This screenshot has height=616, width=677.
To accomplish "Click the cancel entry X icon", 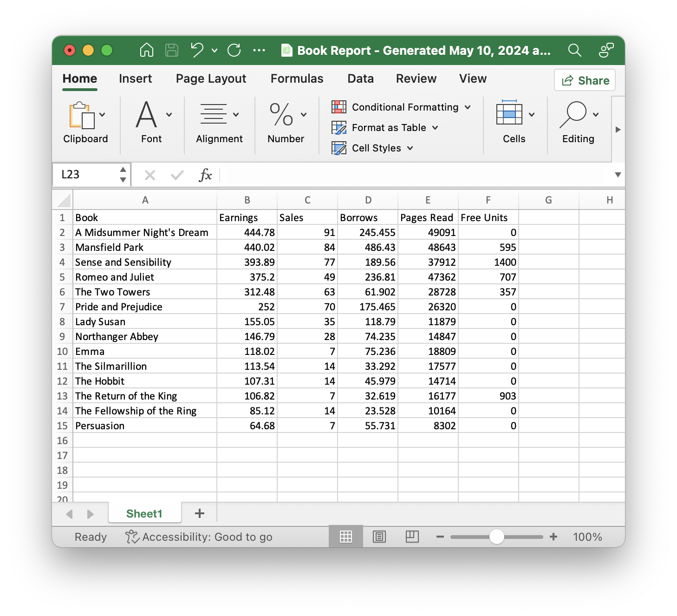I will pyautogui.click(x=150, y=175).
